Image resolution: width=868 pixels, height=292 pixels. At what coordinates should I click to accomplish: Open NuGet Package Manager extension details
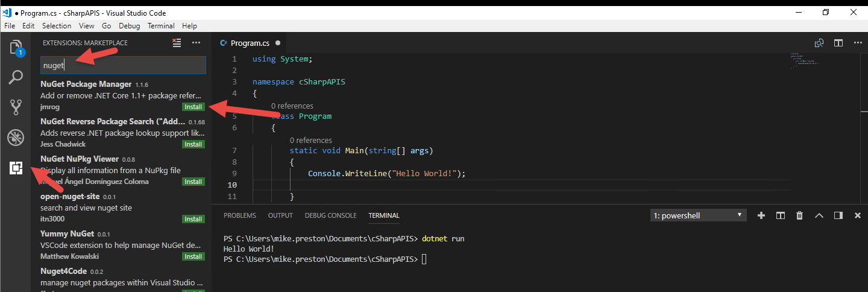(121, 95)
